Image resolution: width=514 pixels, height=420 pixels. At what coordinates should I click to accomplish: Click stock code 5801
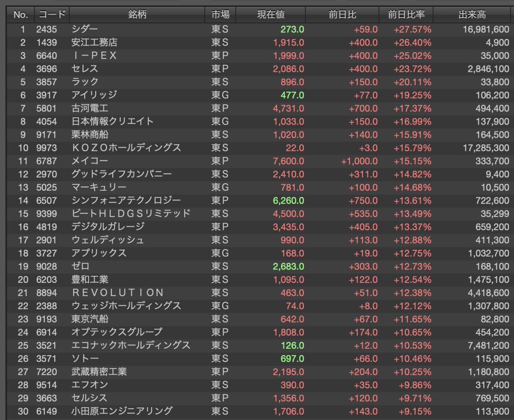pyautogui.click(x=46, y=108)
